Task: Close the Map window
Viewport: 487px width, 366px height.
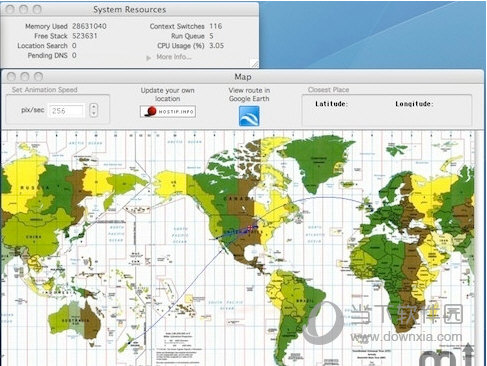Action: click(11, 77)
